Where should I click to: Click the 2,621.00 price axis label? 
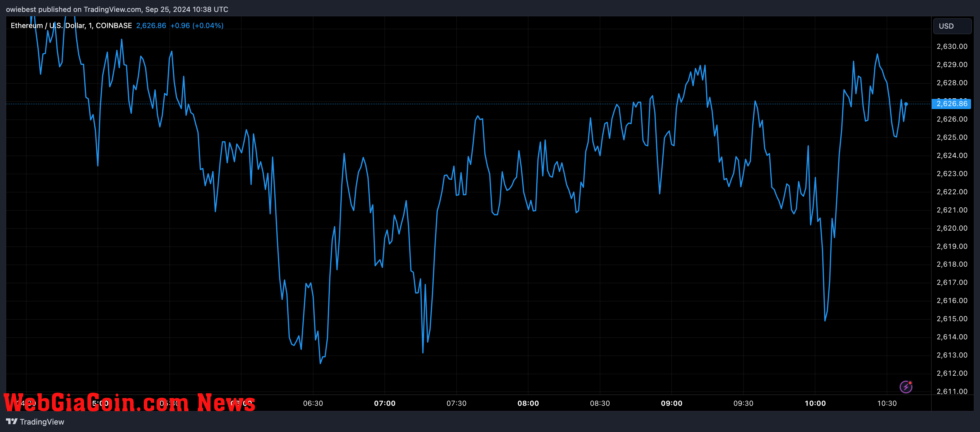[952, 210]
